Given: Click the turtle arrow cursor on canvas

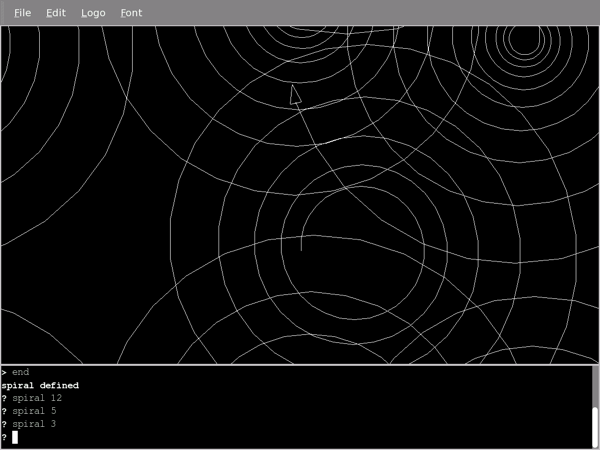Looking at the screenshot, I should [295, 95].
